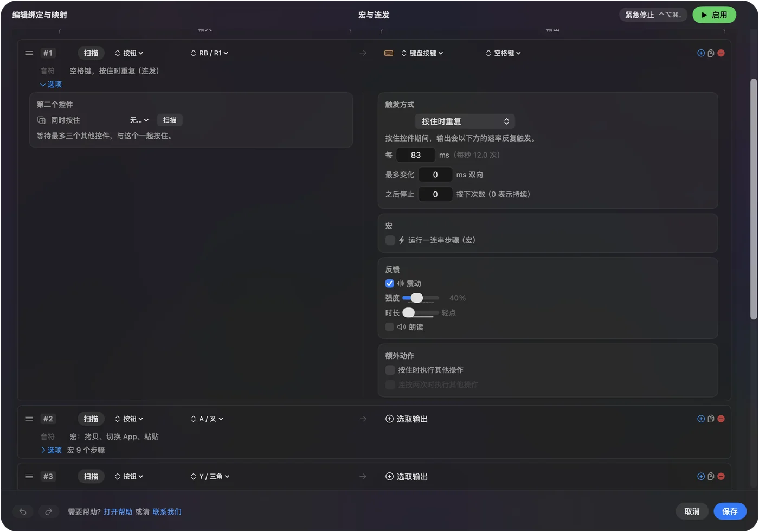Open the 键盘按键 output type dropdown
The height and width of the screenshot is (532, 759).
pos(422,53)
